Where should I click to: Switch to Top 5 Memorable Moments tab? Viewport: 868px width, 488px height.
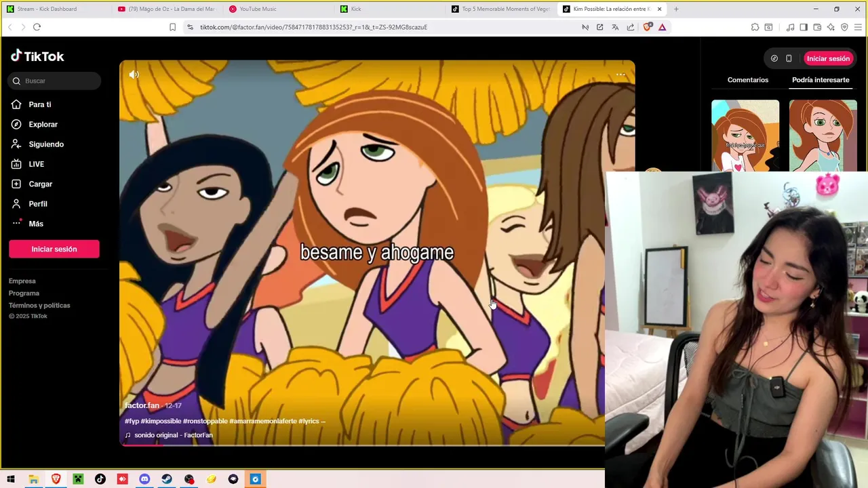(x=500, y=9)
